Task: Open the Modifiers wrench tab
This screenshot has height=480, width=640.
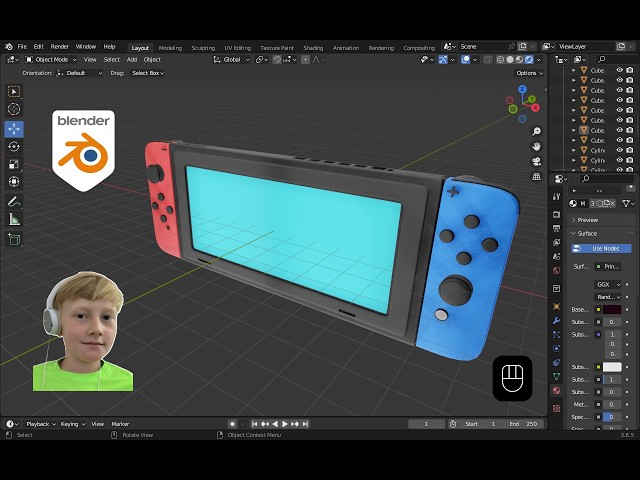Action: (556, 321)
